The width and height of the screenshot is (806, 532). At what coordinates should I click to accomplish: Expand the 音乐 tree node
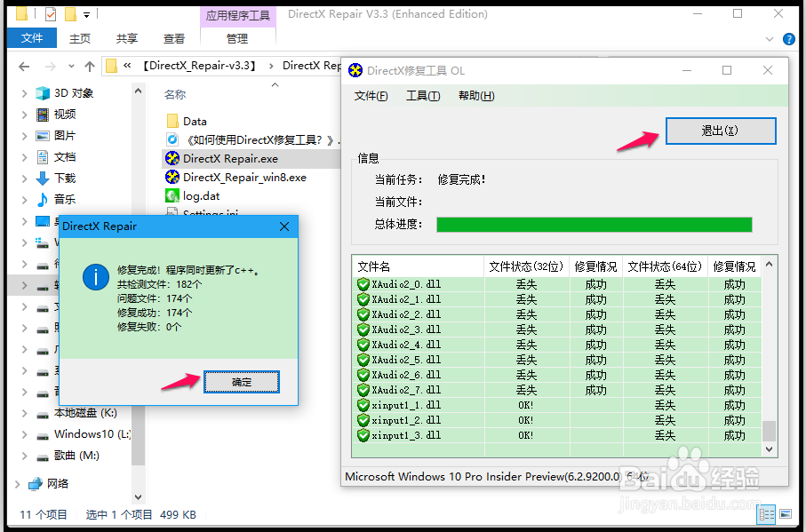coord(24,199)
